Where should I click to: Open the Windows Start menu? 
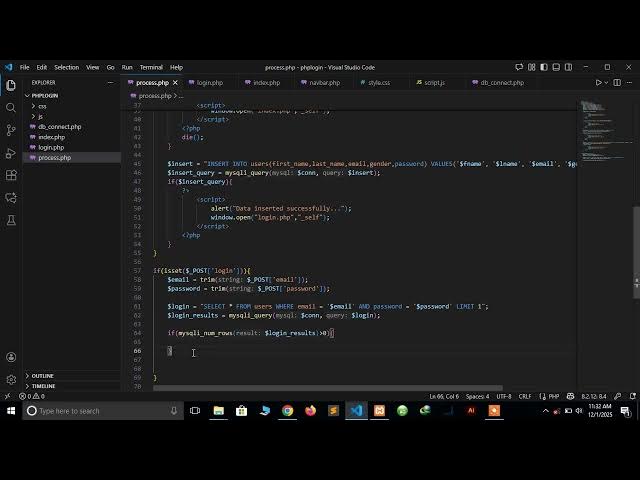(x=11, y=411)
